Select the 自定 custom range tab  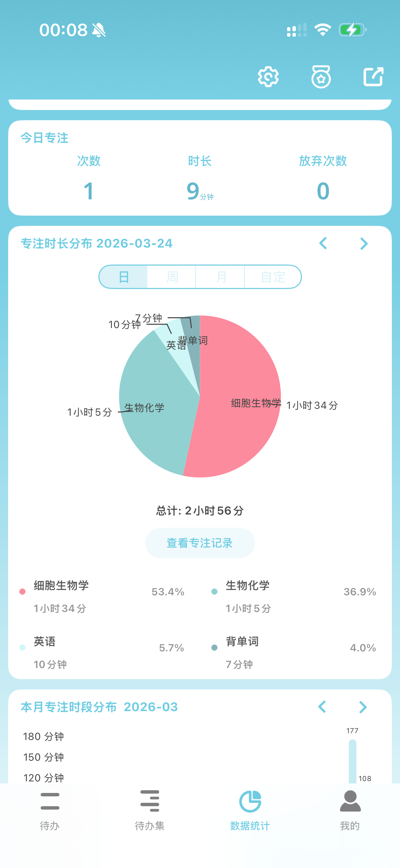point(273,277)
